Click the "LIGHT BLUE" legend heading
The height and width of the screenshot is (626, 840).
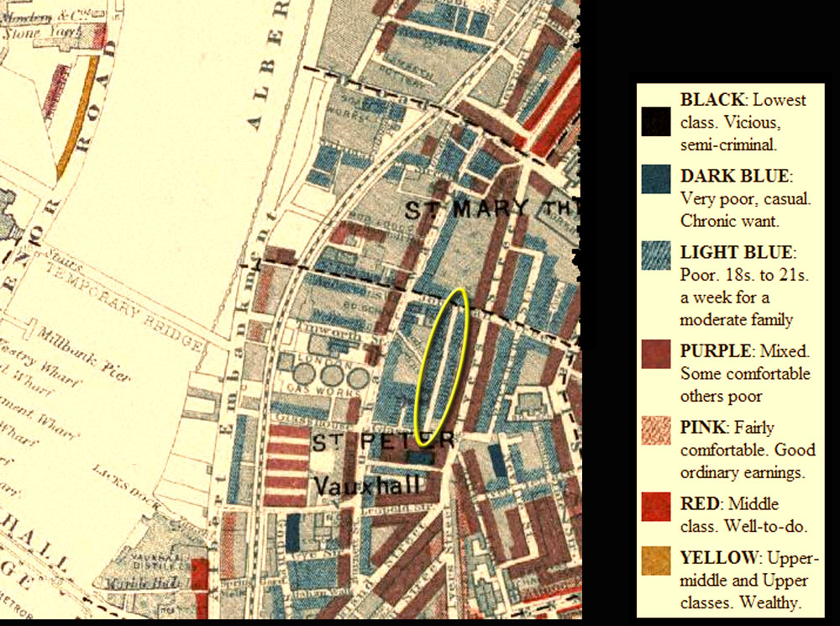tap(736, 252)
